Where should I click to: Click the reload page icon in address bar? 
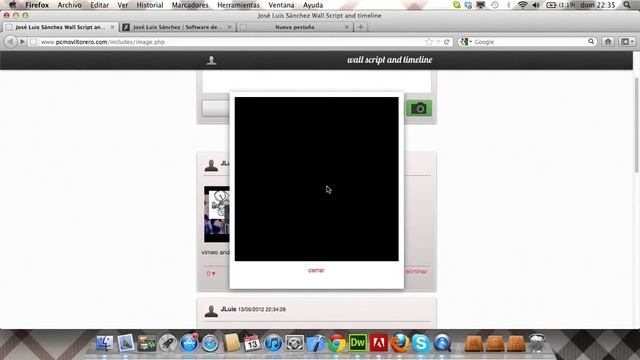[x=447, y=42]
